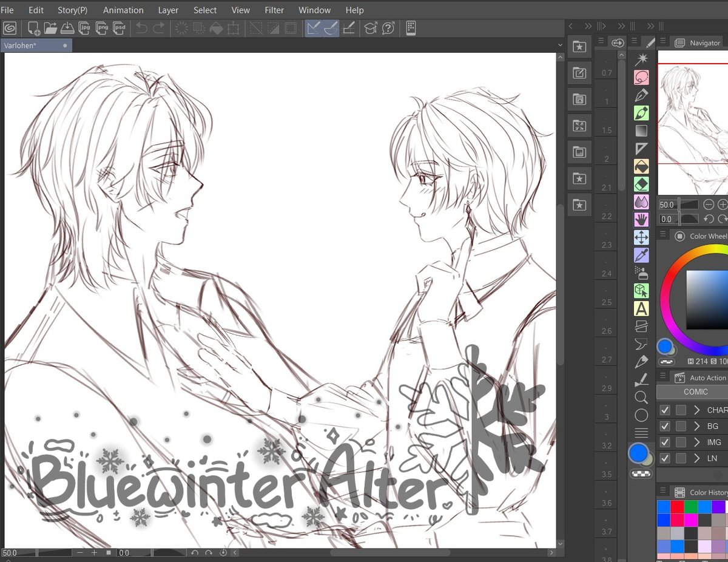The image size is (728, 562).
Task: Toggle LN auto action checkbox
Action: click(x=666, y=458)
